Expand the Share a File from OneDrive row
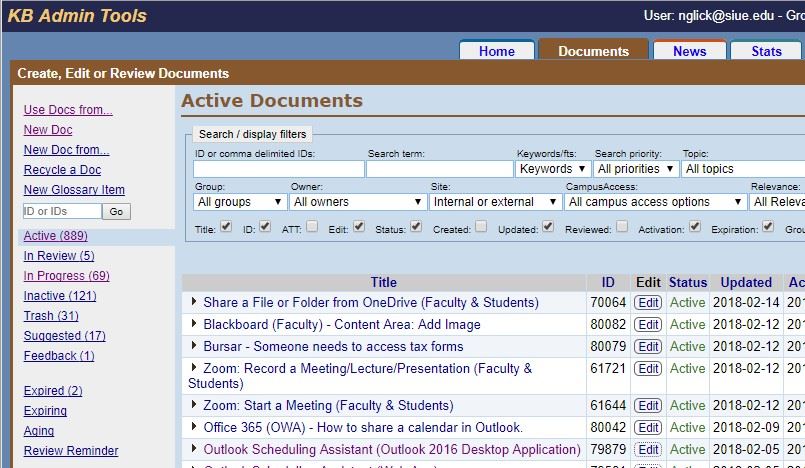The width and height of the screenshot is (805, 468). [x=195, y=302]
